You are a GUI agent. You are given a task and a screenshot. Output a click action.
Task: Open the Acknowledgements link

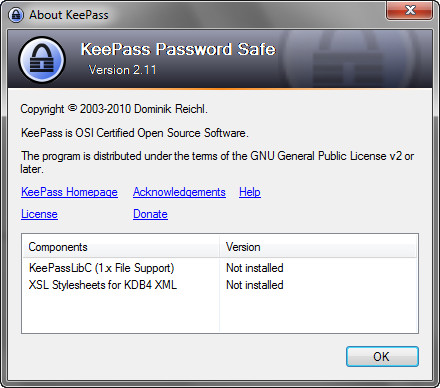pos(179,192)
